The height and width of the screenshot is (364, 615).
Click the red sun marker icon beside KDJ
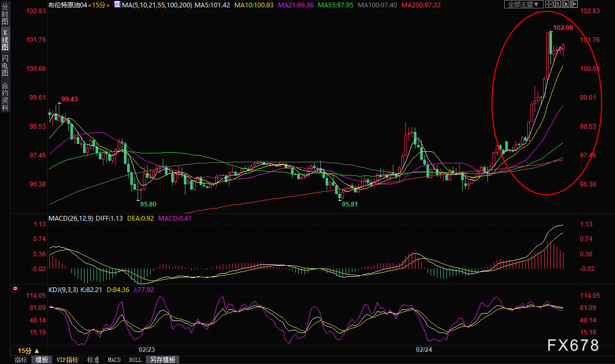tap(15, 288)
